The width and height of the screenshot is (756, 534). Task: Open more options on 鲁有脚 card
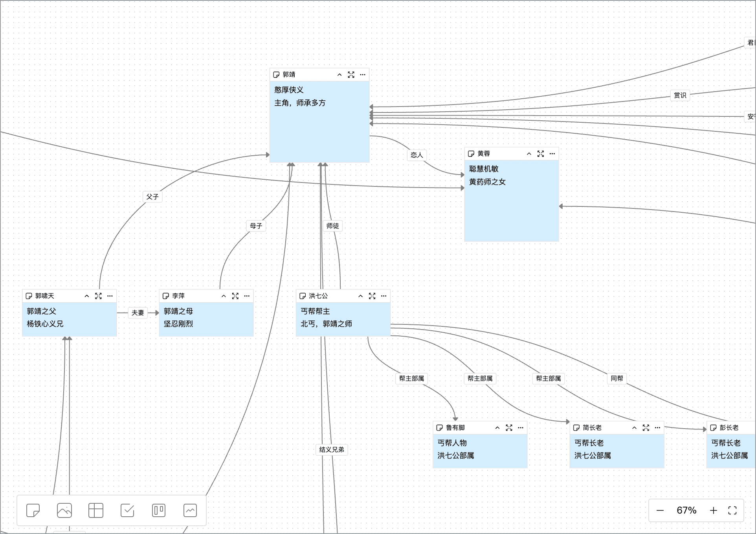point(521,428)
